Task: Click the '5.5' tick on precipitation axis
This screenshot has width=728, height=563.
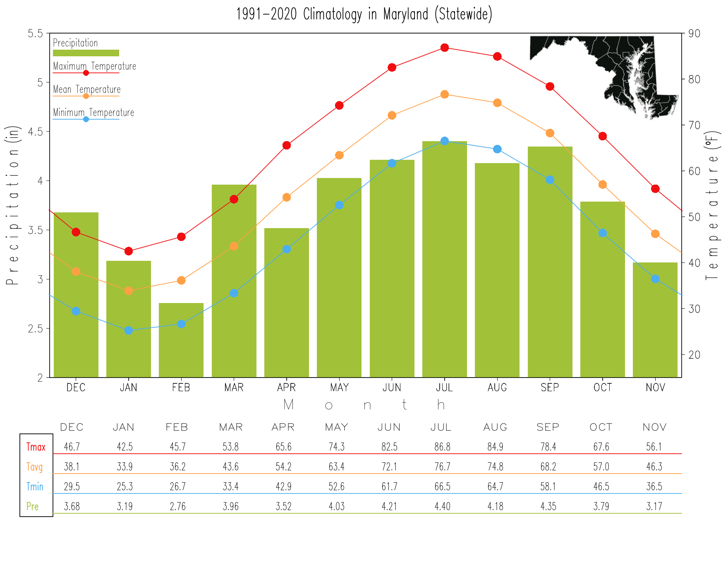Action: click(35, 34)
